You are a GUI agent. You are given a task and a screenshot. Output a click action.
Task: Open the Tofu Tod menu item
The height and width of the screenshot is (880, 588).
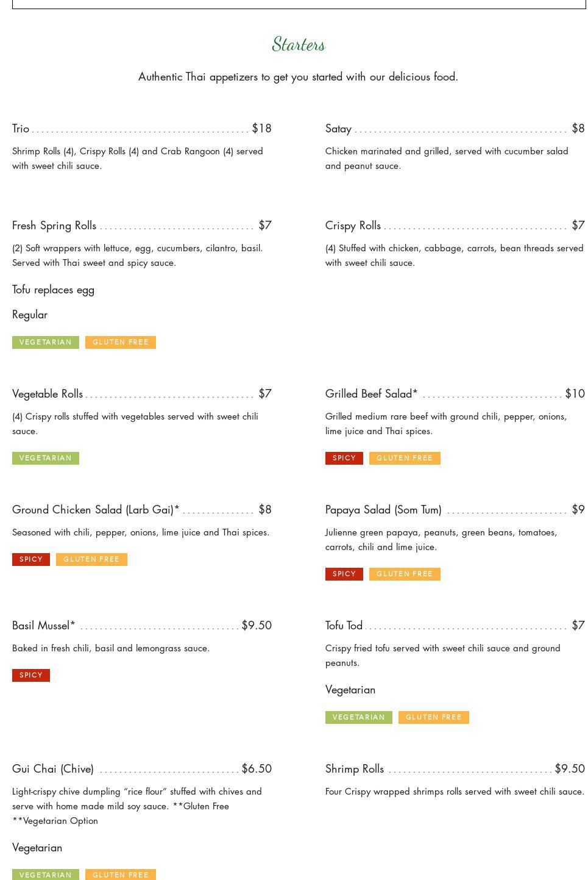344,626
